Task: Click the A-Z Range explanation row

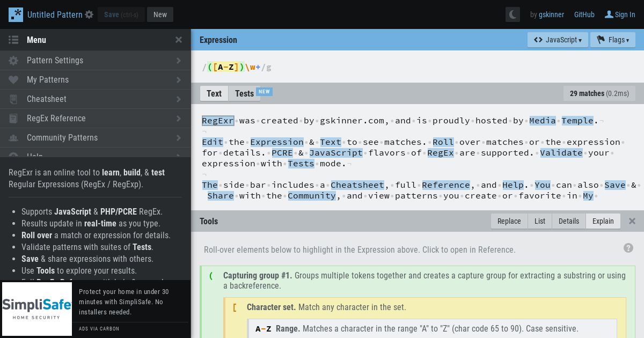Action: pyautogui.click(x=432, y=328)
